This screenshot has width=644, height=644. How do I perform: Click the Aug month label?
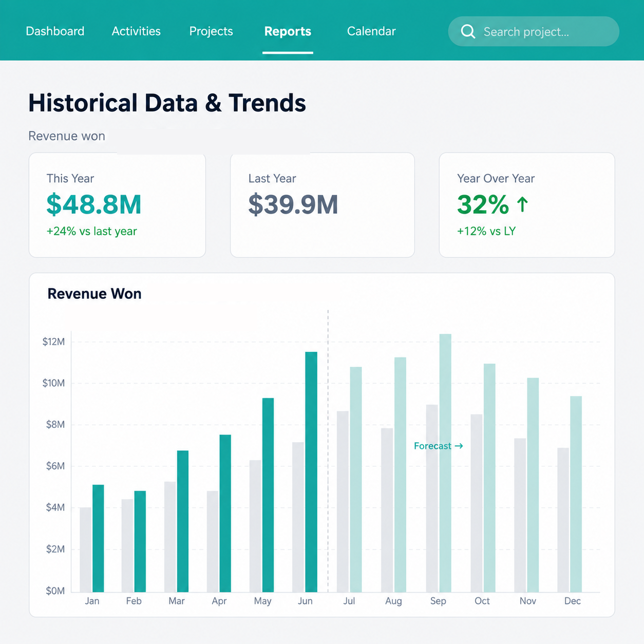[393, 601]
